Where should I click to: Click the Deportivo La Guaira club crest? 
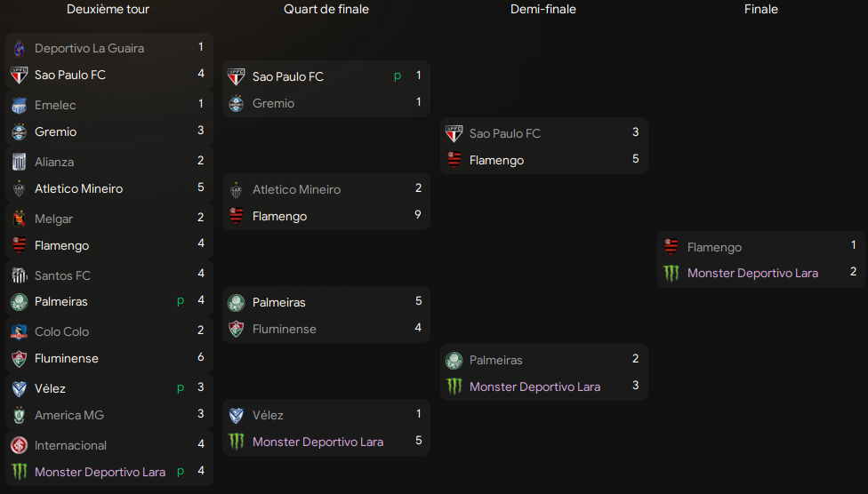(x=19, y=48)
